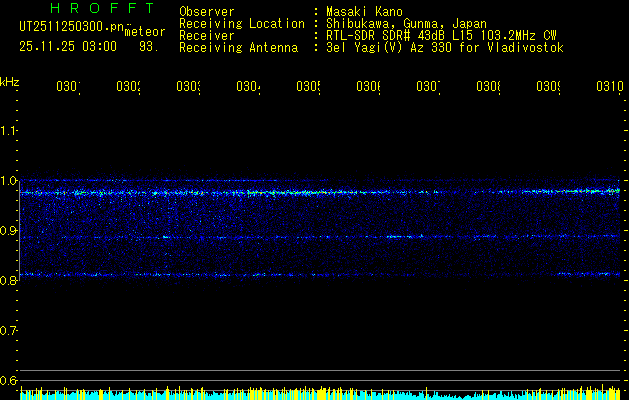Click the 'Receiving Antenna' label
The width and height of the screenshot is (629, 400).
click(x=239, y=48)
